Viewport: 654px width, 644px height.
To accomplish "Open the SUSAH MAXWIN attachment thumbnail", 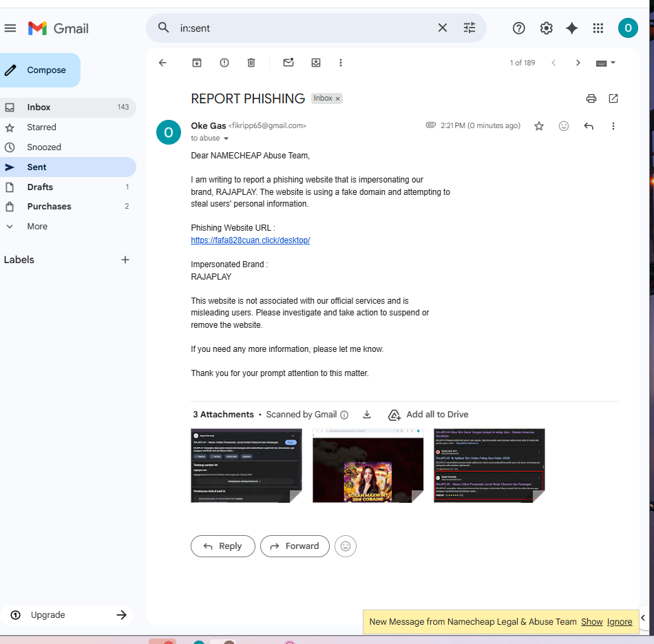I will [x=368, y=466].
